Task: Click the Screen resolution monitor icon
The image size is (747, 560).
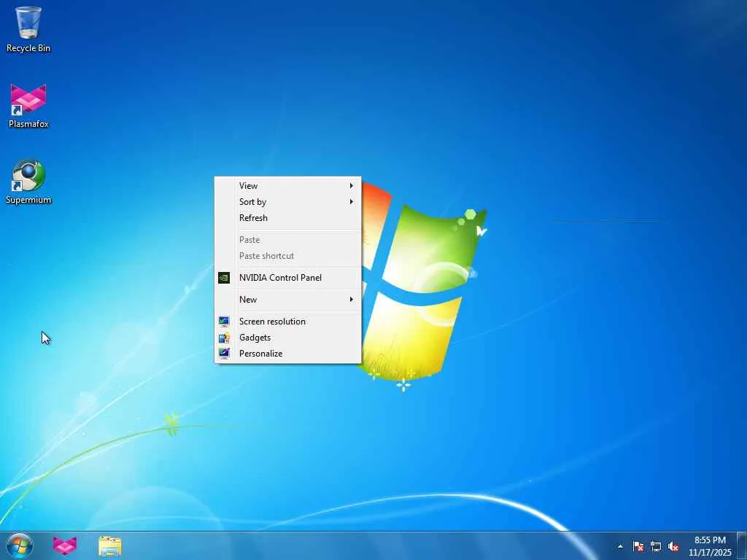Action: (224, 322)
